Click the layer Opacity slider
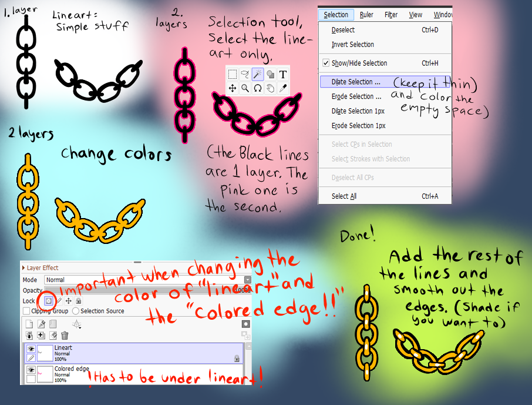The image size is (532, 405). coord(148,290)
